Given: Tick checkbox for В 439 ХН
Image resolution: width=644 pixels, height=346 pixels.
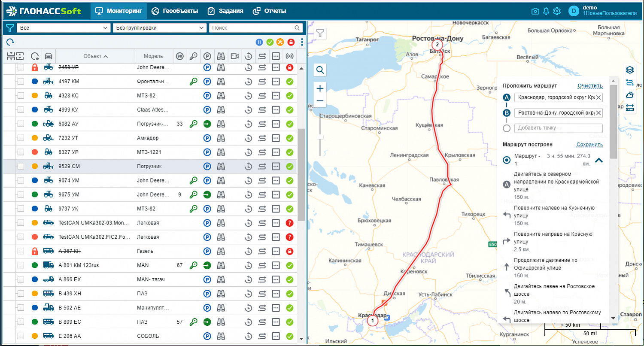Looking at the screenshot, I should tap(21, 294).
